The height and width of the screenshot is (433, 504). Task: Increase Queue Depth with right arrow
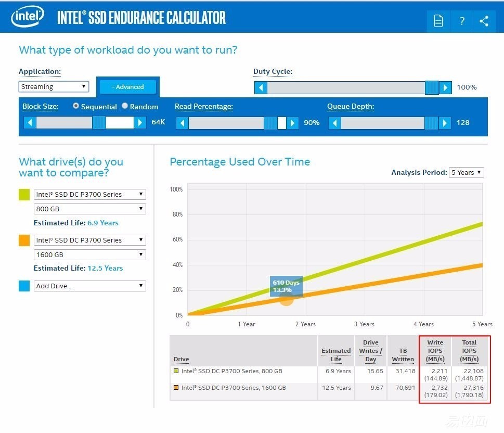(x=445, y=123)
